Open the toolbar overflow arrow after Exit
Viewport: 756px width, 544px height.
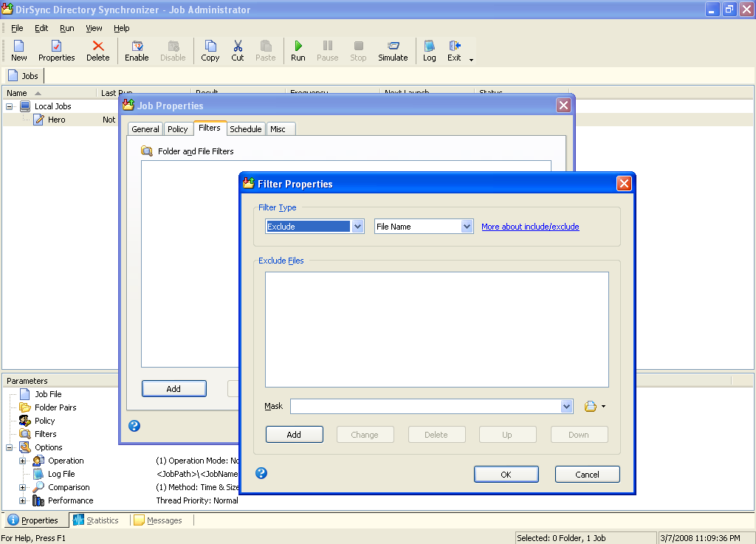click(x=471, y=60)
